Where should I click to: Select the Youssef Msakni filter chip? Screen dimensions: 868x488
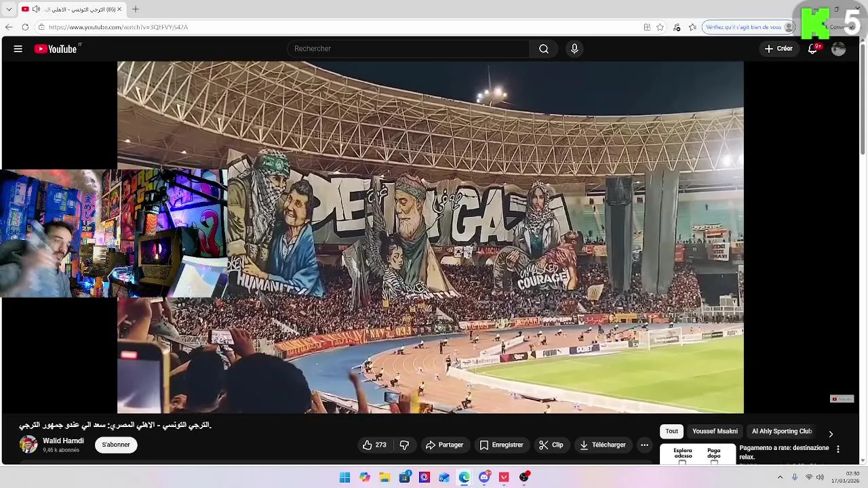[x=715, y=431]
